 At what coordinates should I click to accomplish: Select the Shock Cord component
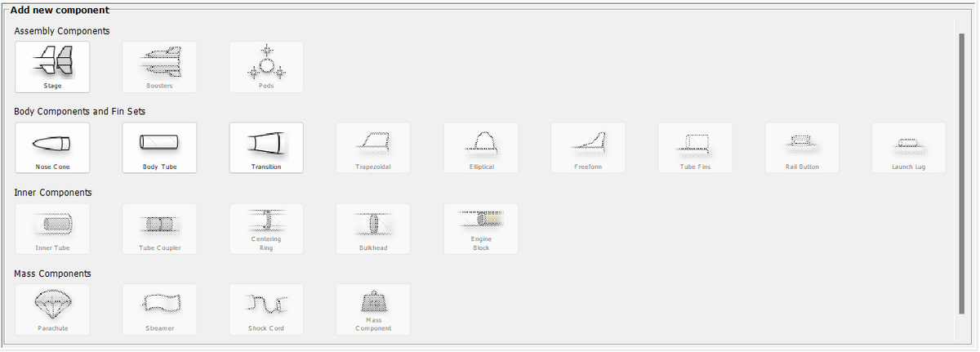coord(266,310)
